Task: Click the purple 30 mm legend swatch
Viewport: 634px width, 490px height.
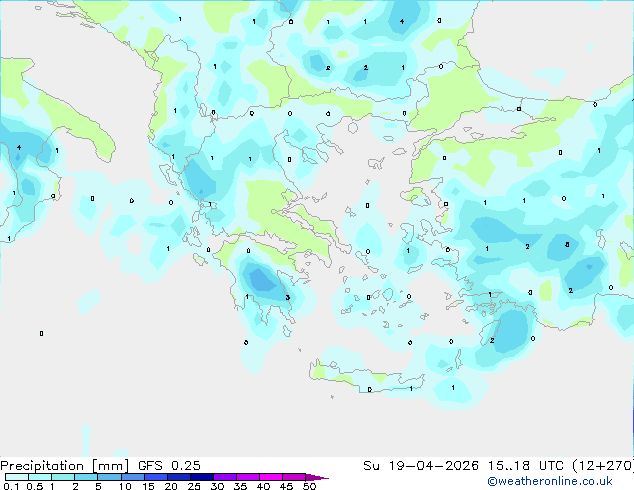Action: tap(225, 477)
